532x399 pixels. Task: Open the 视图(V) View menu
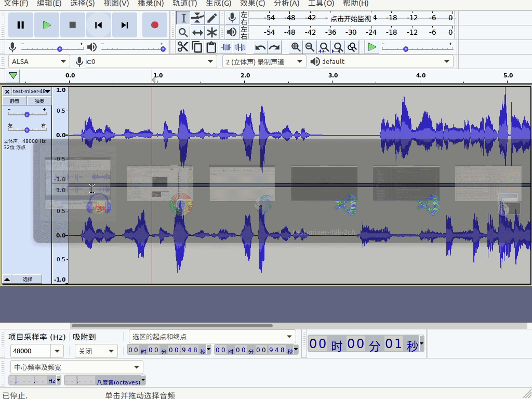click(x=116, y=4)
